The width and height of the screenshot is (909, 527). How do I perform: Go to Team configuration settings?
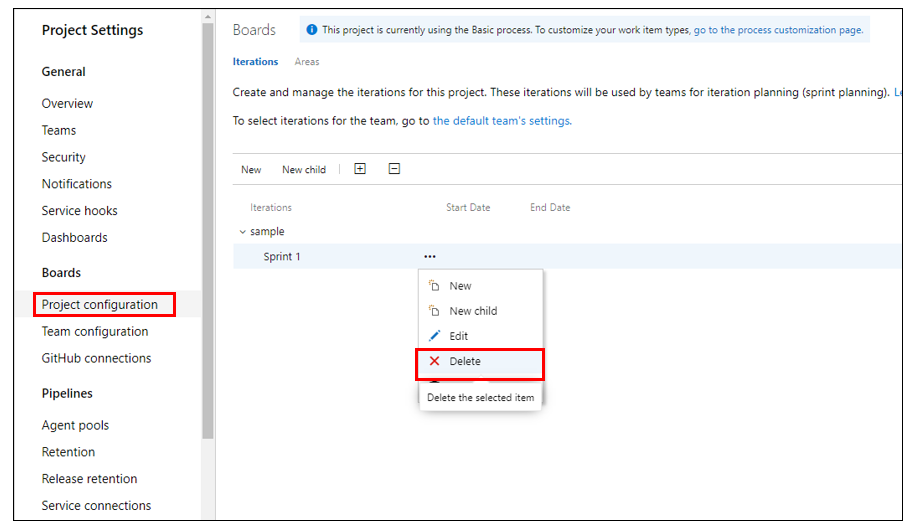pos(95,332)
